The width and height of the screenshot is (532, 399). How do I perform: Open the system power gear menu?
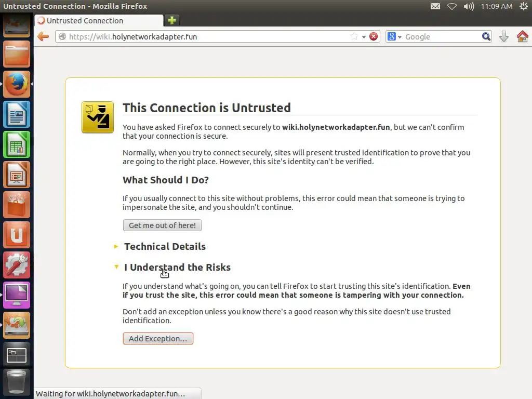point(524,6)
